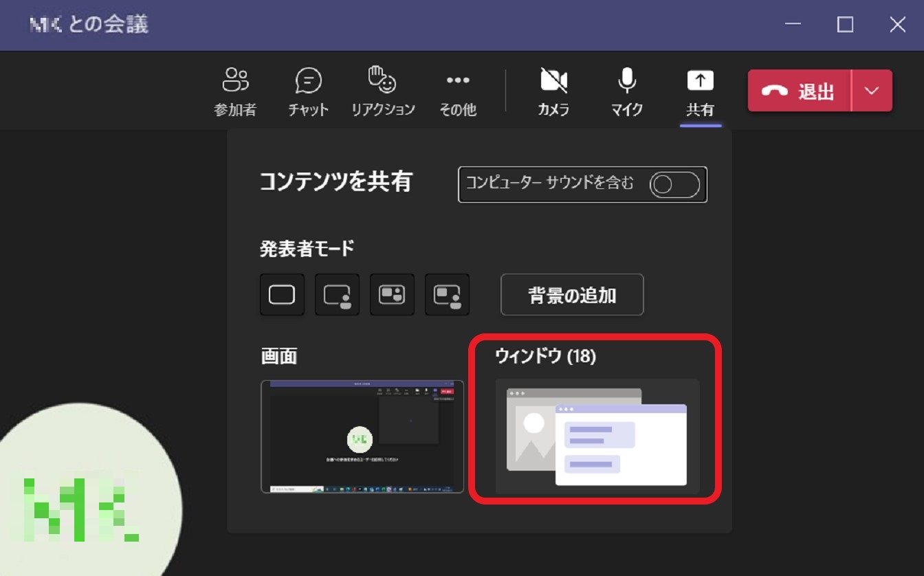Enable コンピューター サウンドを含む toggle

tap(674, 184)
